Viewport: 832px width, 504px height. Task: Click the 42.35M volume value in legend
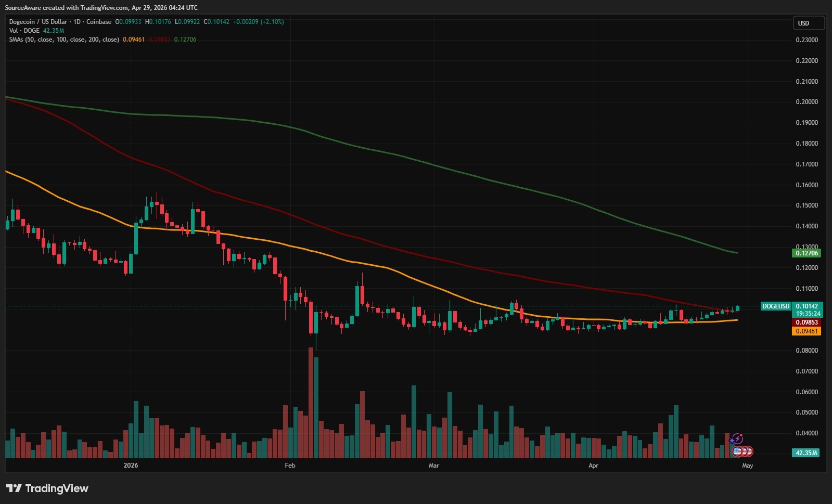coord(54,31)
